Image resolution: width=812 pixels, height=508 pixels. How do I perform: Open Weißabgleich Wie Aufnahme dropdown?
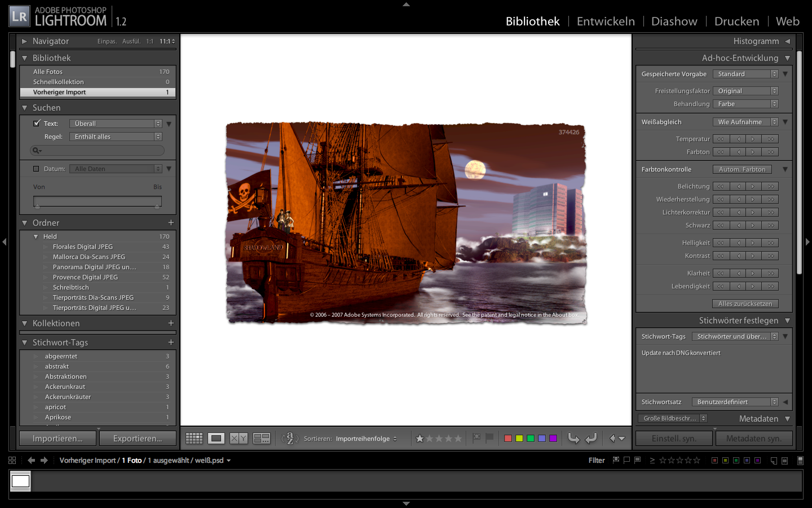(745, 122)
